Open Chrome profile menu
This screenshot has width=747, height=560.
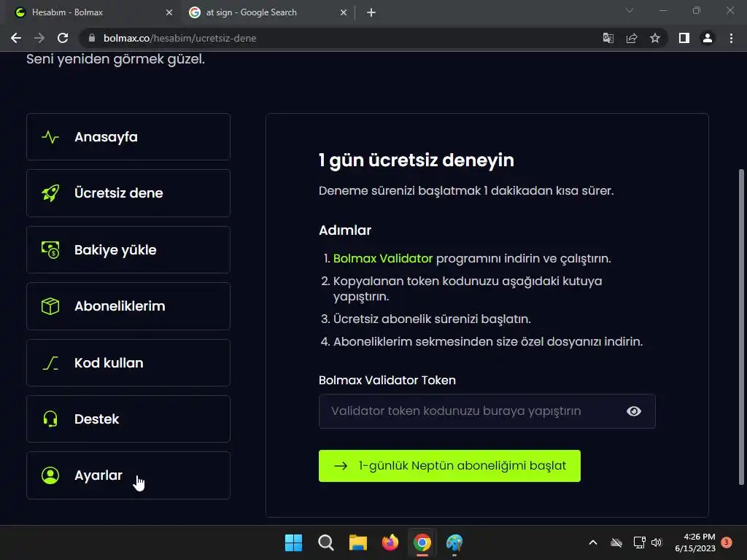tap(708, 38)
